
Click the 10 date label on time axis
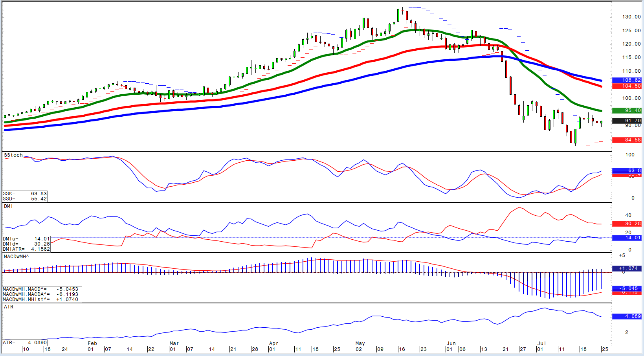(26, 349)
